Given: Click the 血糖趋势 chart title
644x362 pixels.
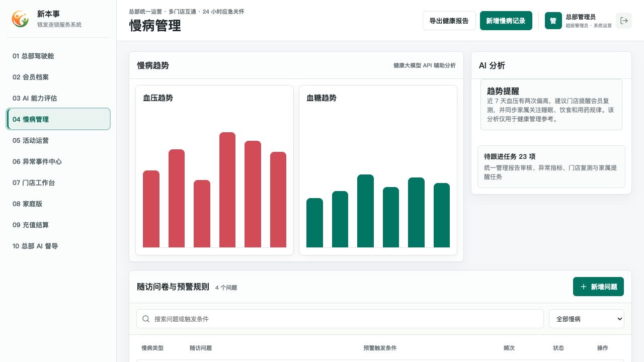Looking at the screenshot, I should coord(321,98).
